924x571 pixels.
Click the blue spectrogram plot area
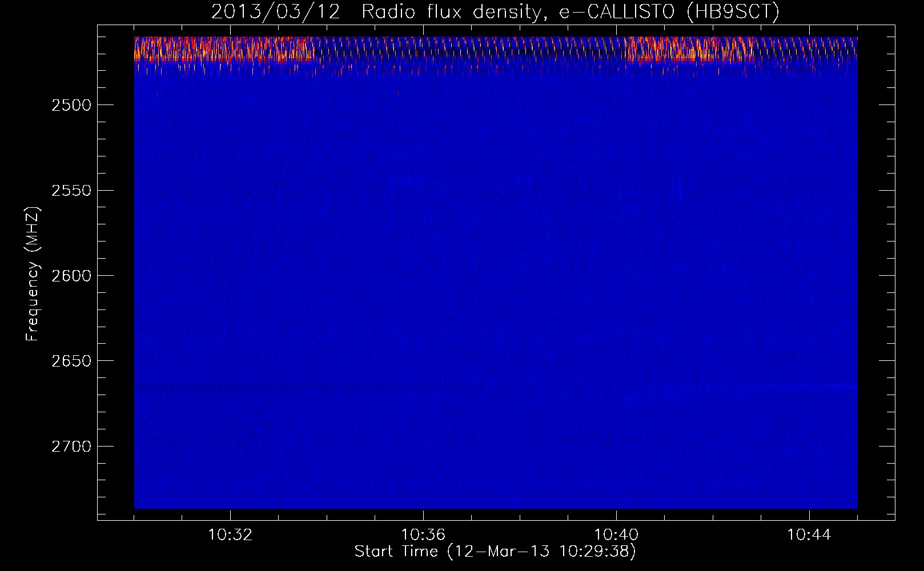[x=496, y=272]
